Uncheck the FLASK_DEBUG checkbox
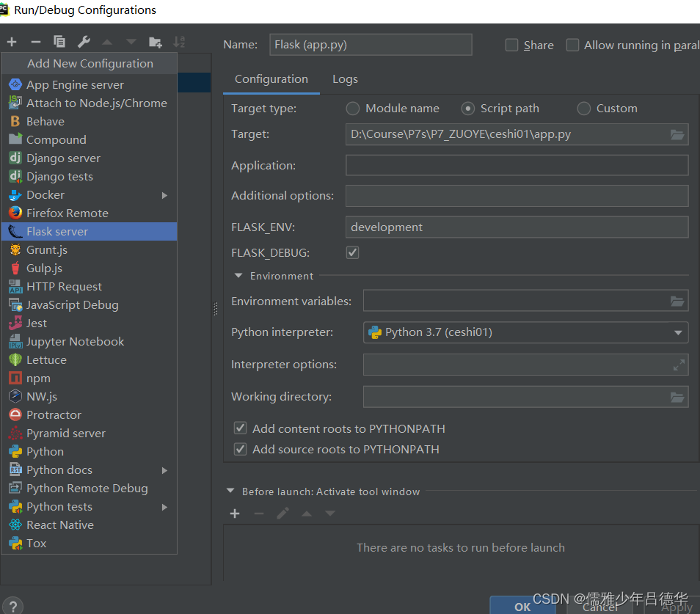This screenshot has height=614, width=700. pos(353,252)
